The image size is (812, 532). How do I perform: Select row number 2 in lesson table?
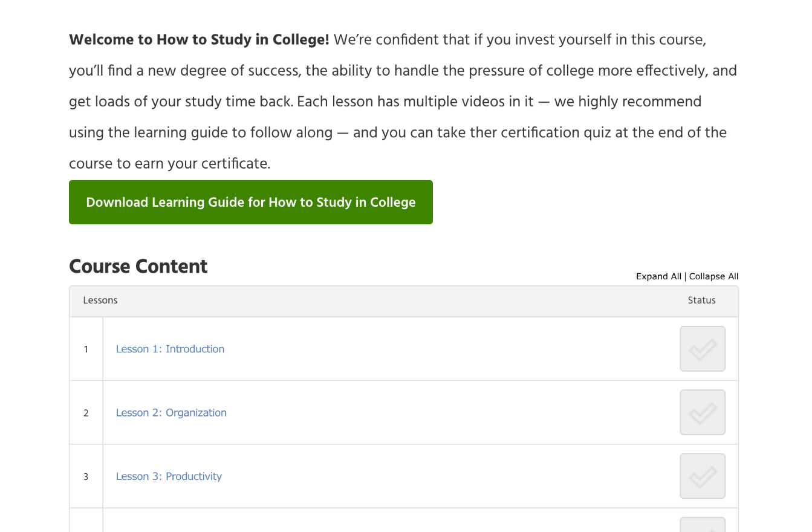[86, 413]
